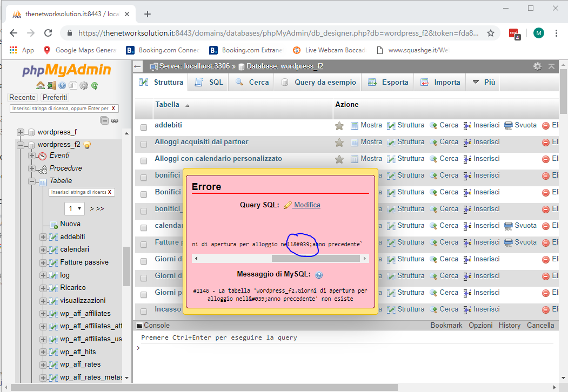The height and width of the screenshot is (392, 568).
Task: Clear the database search filter red X
Action: (113, 108)
